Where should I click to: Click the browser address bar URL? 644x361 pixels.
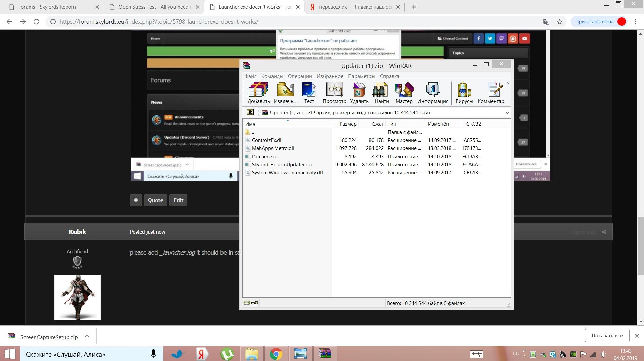pyautogui.click(x=159, y=22)
